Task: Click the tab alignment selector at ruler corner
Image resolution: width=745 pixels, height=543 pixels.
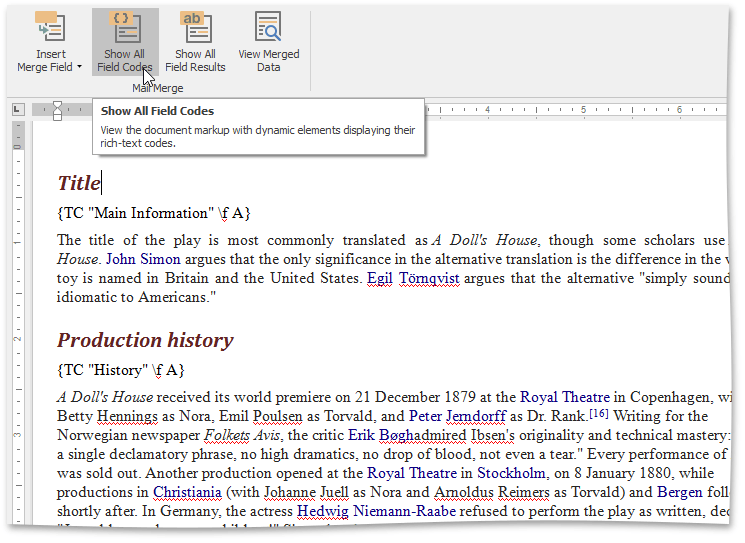Action: (18, 109)
